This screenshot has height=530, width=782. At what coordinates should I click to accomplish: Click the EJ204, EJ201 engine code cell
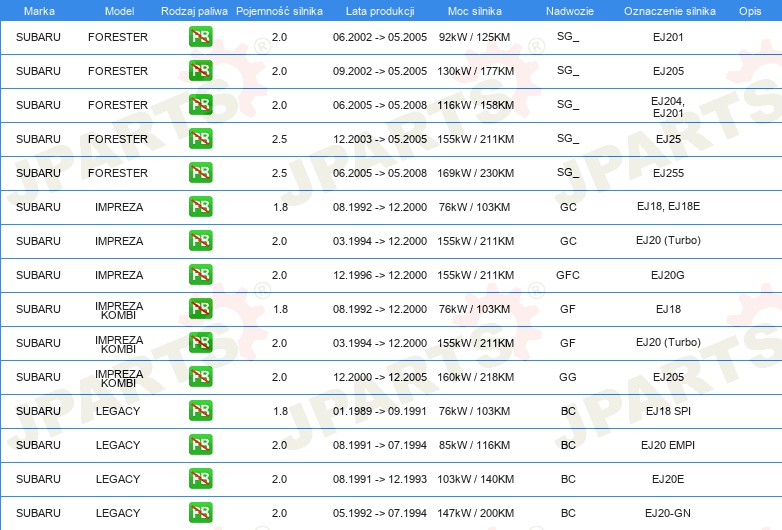667,106
